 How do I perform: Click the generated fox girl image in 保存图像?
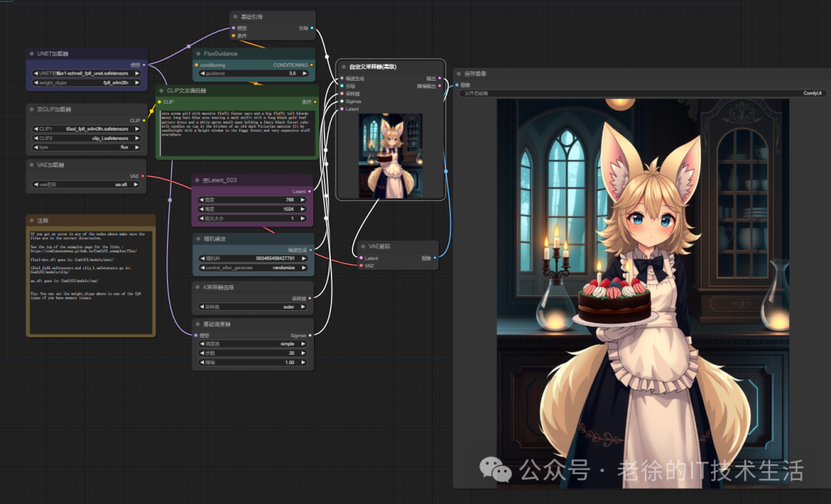pyautogui.click(x=642, y=293)
